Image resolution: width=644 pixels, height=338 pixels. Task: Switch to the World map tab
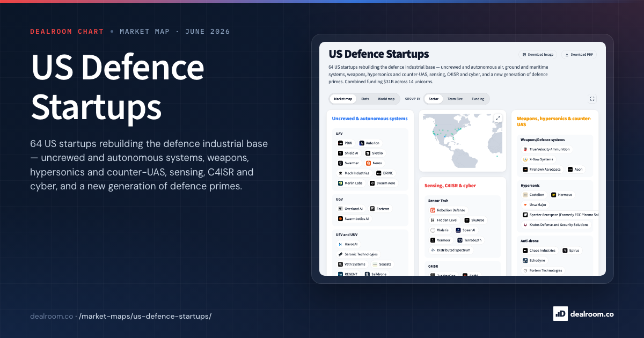pos(386,99)
